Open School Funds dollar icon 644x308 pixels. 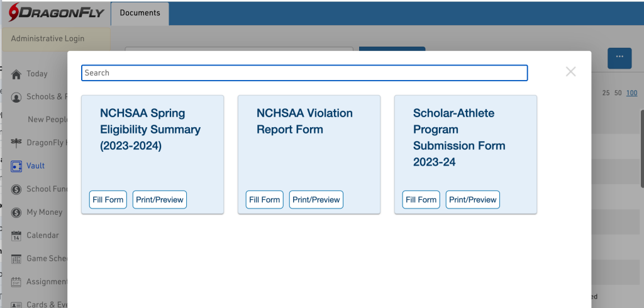pos(16,189)
